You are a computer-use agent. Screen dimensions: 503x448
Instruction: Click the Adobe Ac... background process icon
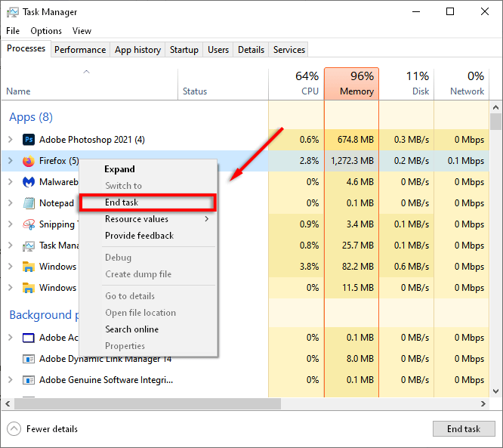pos(29,338)
